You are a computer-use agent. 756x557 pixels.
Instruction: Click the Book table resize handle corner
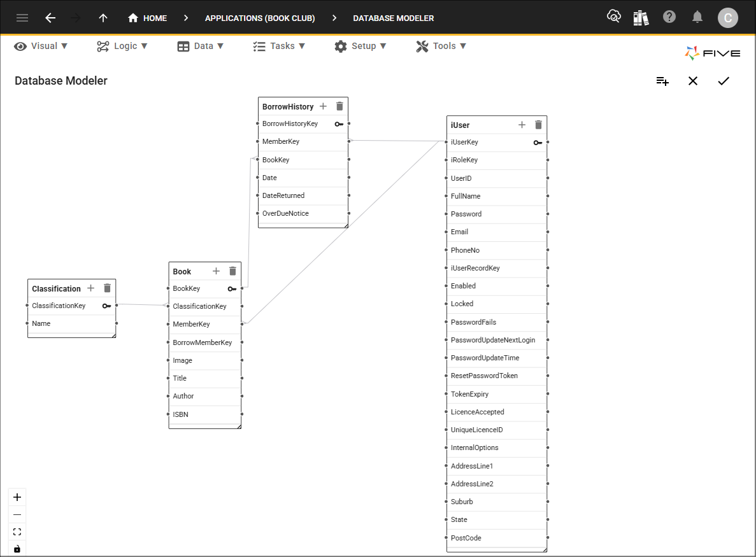239,427
